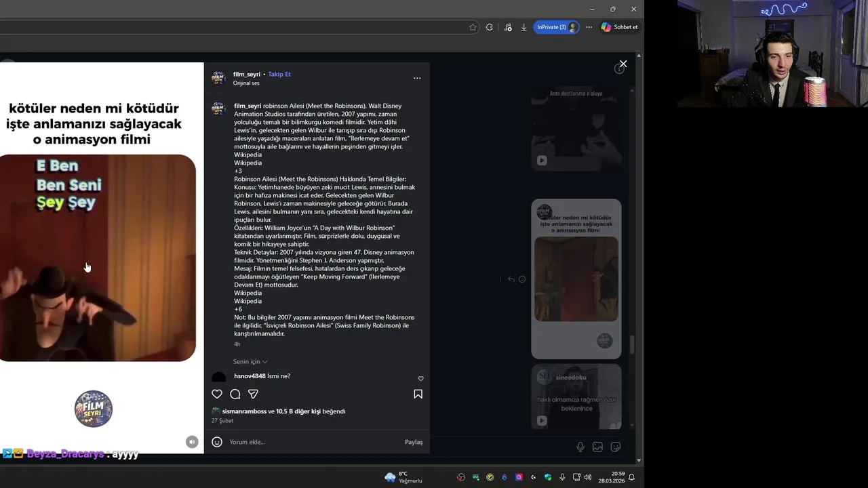Favorite this page with the star icon
Viewport: 868px width, 488px height.
click(x=473, y=27)
